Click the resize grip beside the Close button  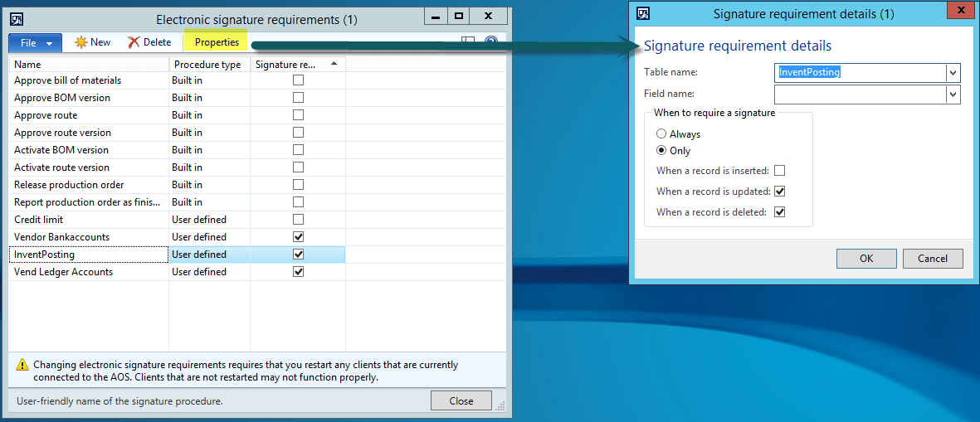[x=500, y=406]
